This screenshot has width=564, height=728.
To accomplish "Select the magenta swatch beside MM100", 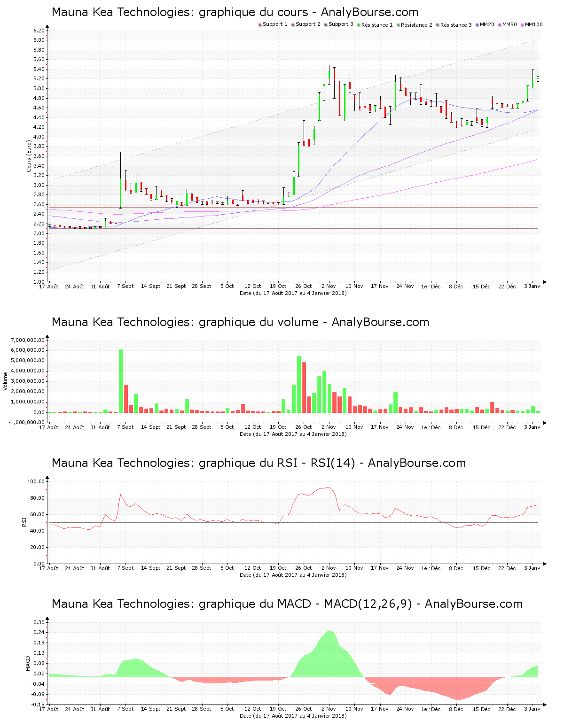I will click(x=522, y=24).
